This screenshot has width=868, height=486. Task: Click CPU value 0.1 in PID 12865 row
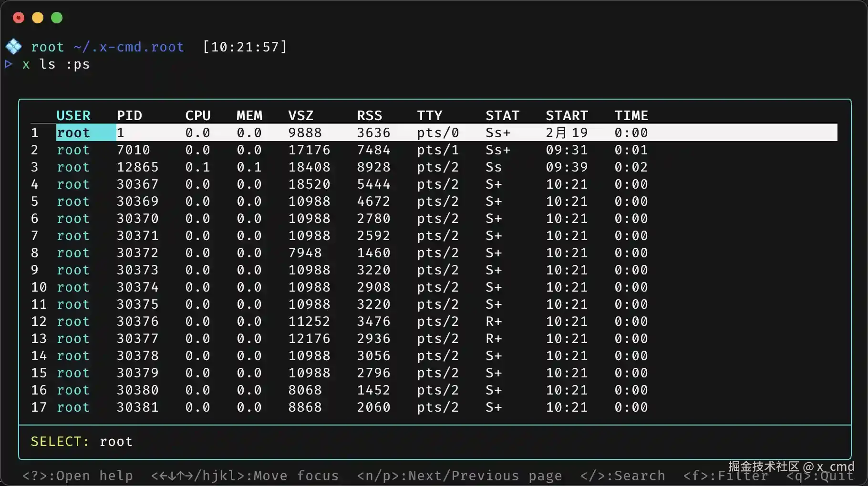click(198, 167)
